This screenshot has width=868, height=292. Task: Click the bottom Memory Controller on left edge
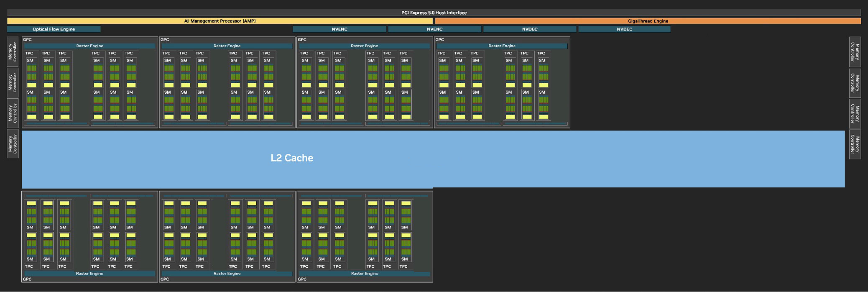13,144
